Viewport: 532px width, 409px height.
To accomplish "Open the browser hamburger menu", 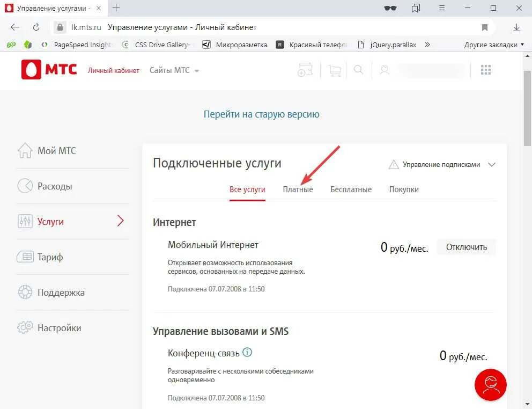I will click(442, 8).
